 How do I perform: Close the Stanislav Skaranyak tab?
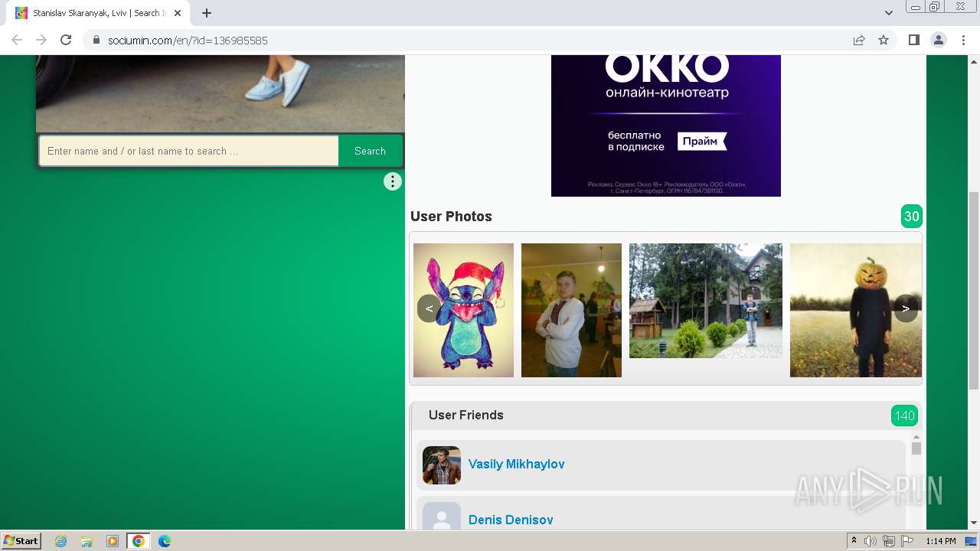[178, 13]
